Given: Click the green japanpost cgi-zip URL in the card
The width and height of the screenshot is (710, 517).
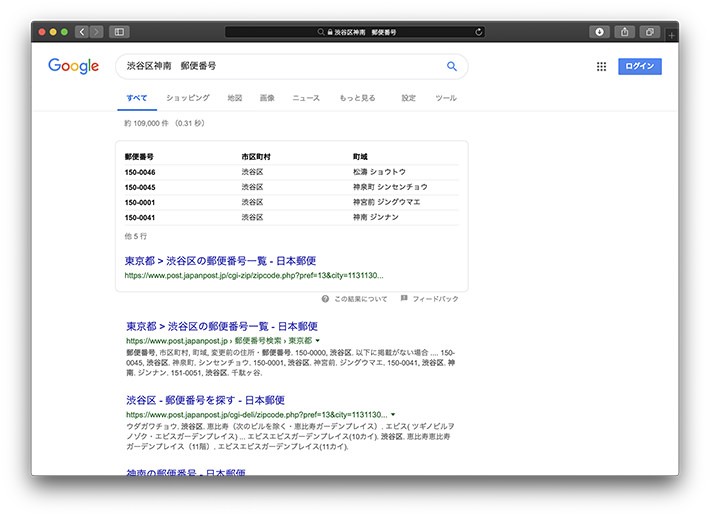Looking at the screenshot, I should point(254,275).
